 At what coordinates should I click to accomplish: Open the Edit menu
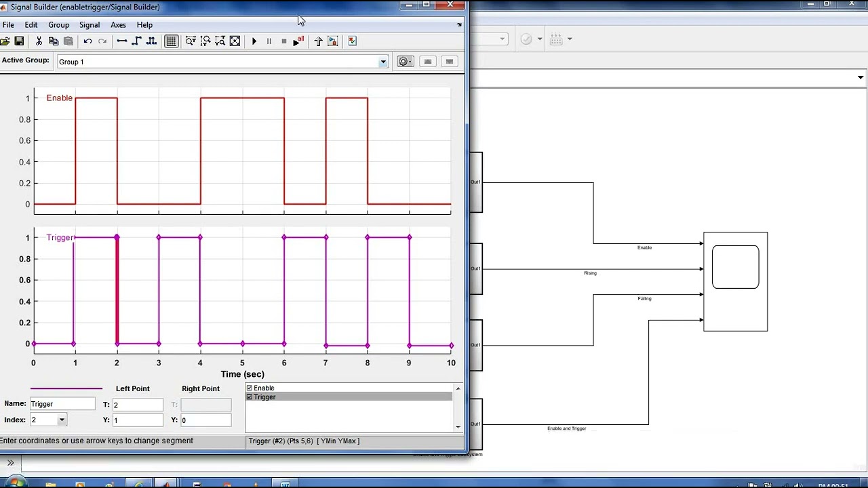[x=31, y=25]
